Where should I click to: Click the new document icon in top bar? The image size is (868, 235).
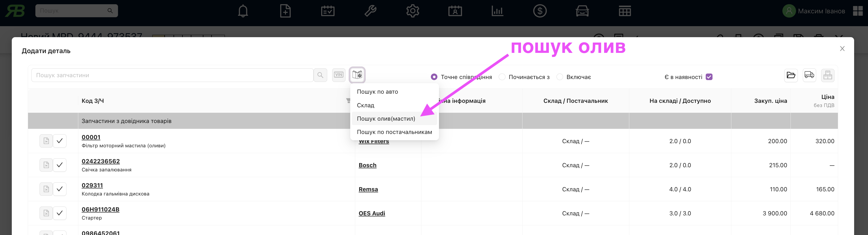(285, 11)
